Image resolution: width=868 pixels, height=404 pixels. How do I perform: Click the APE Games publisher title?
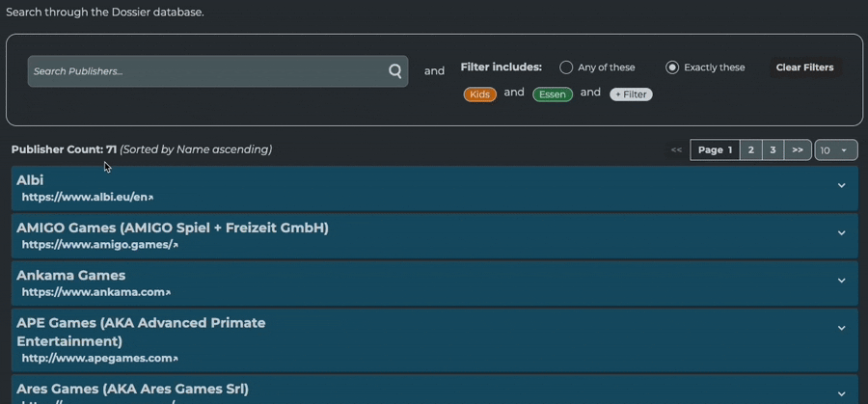(141, 332)
